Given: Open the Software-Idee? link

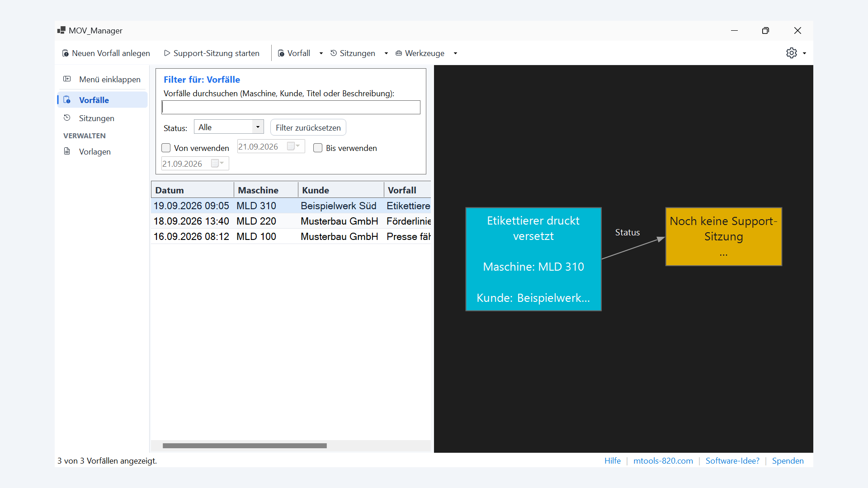Looking at the screenshot, I should (732, 460).
